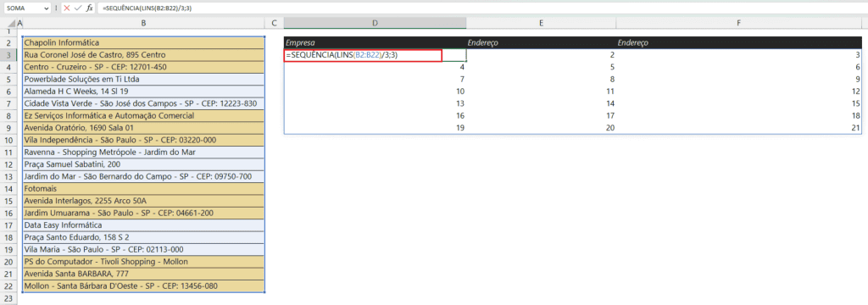Click cell with value 21
The width and height of the screenshot is (868, 305).
(x=739, y=128)
